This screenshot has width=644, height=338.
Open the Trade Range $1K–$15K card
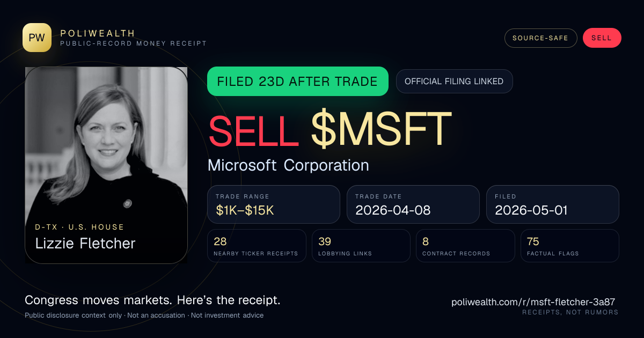pyautogui.click(x=274, y=204)
